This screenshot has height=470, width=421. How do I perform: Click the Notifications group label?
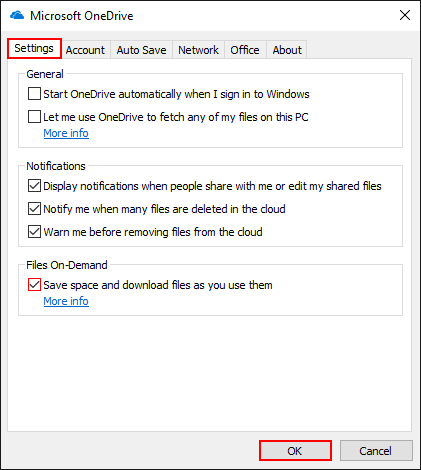click(56, 166)
